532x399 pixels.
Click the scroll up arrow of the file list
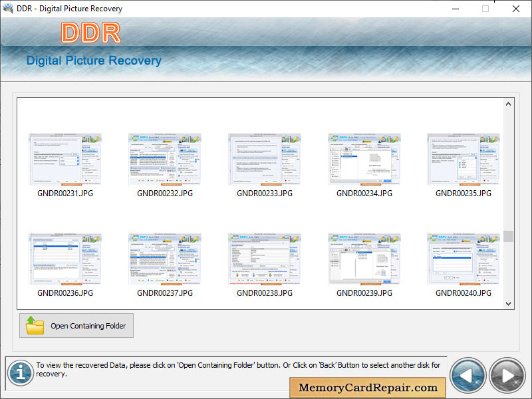pyautogui.click(x=508, y=104)
